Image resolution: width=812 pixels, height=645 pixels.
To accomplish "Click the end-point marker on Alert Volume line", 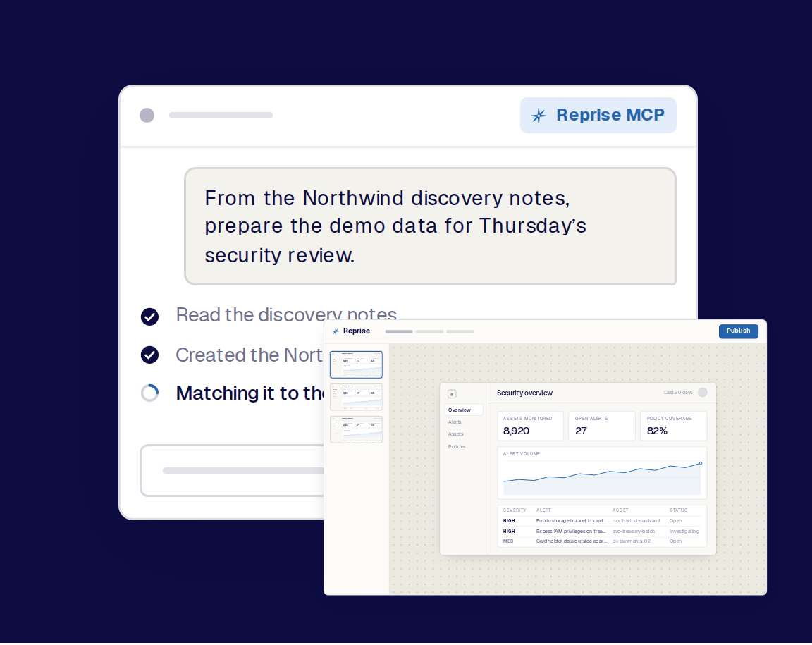I will pos(701,464).
